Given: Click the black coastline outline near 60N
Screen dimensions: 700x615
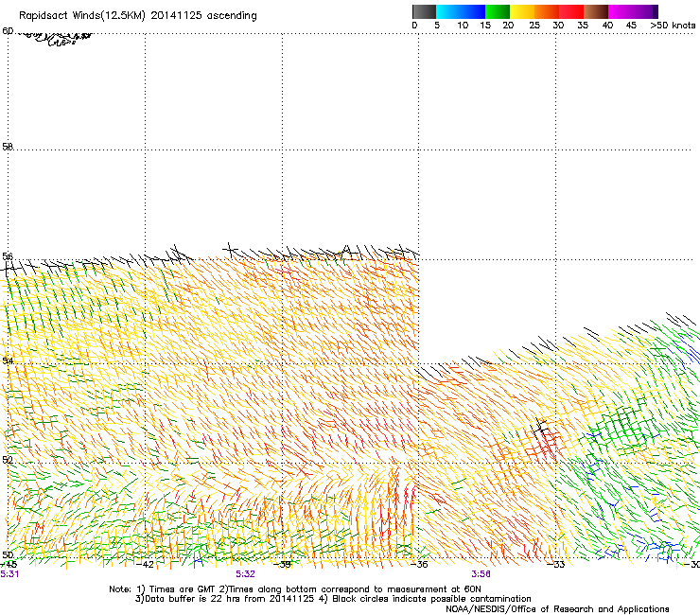Looking at the screenshot, I should click(x=56, y=39).
